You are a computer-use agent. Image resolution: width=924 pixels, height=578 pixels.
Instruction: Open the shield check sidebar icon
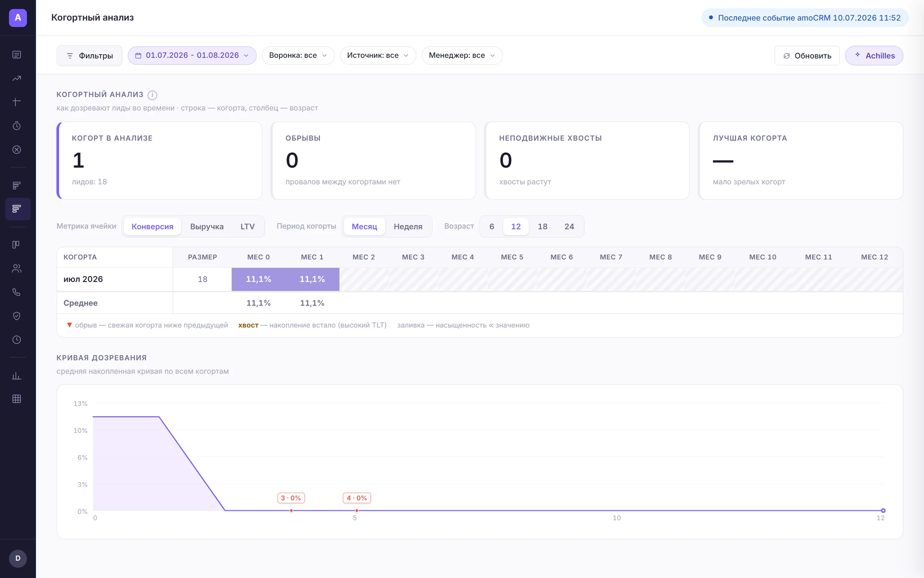tap(17, 316)
